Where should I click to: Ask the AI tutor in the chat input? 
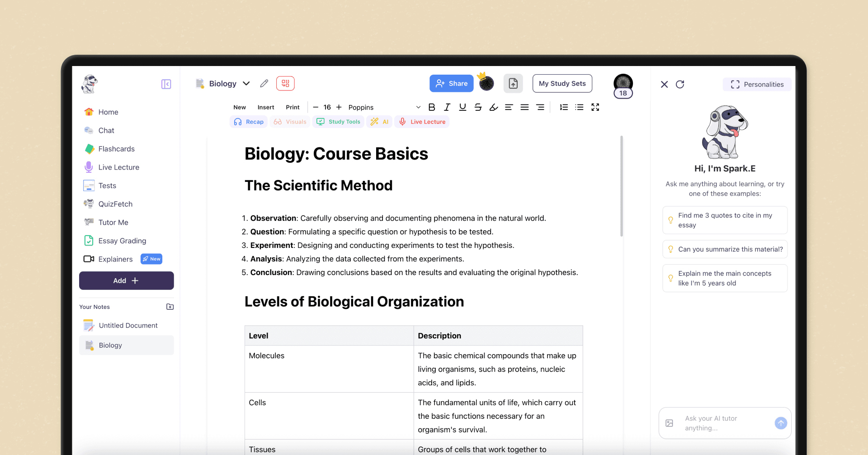(719, 423)
